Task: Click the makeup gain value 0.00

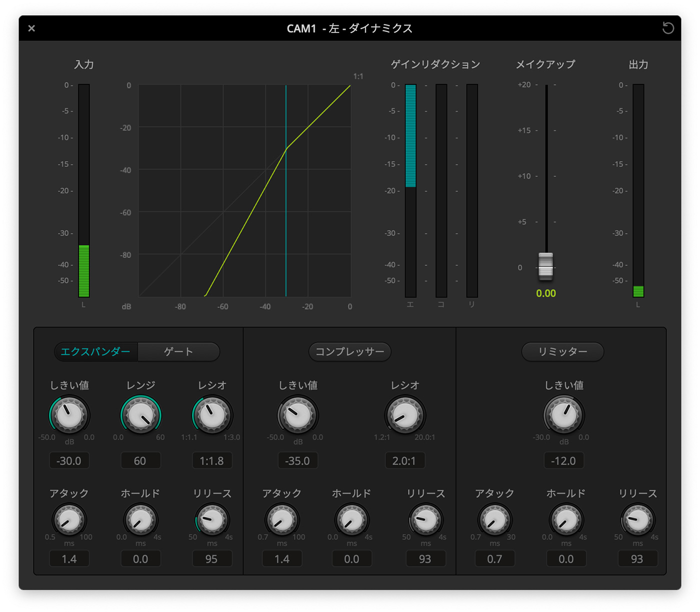Action: pyautogui.click(x=545, y=293)
